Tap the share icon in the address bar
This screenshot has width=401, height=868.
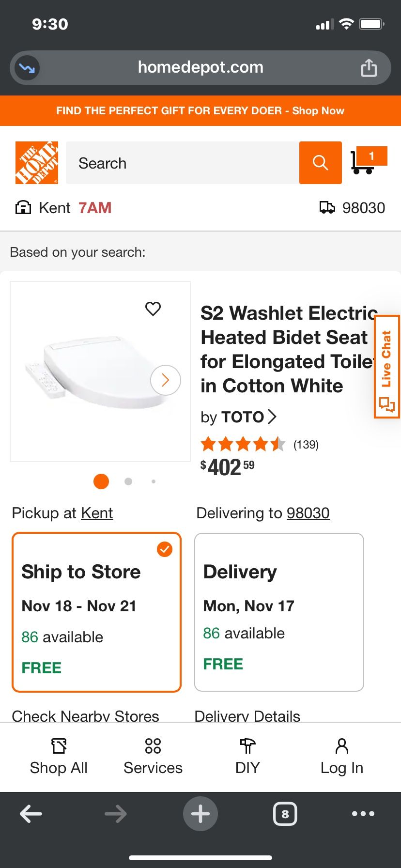369,67
